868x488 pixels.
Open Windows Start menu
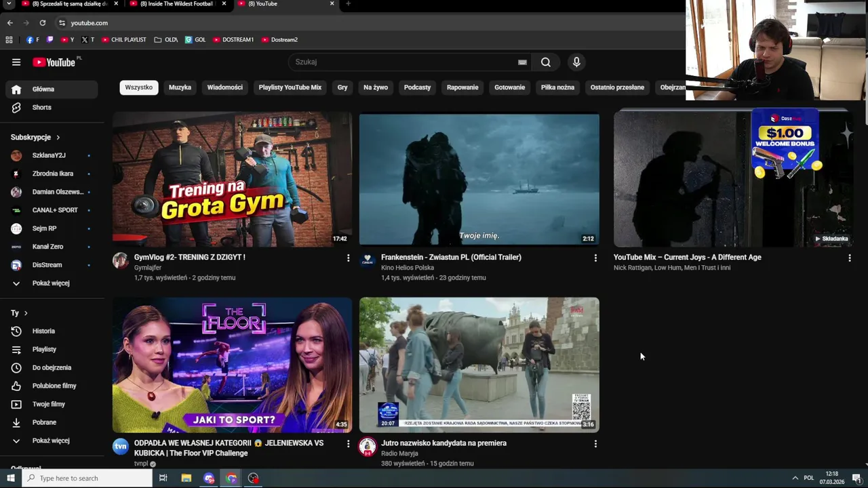pos(10,478)
